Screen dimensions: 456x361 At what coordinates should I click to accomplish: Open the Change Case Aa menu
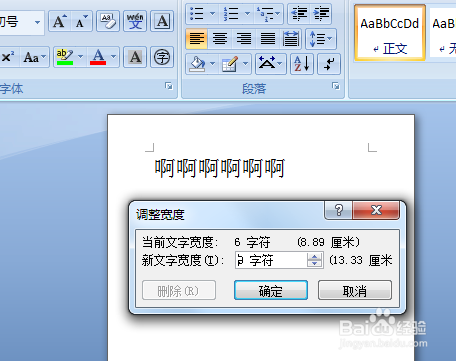[x=35, y=57]
